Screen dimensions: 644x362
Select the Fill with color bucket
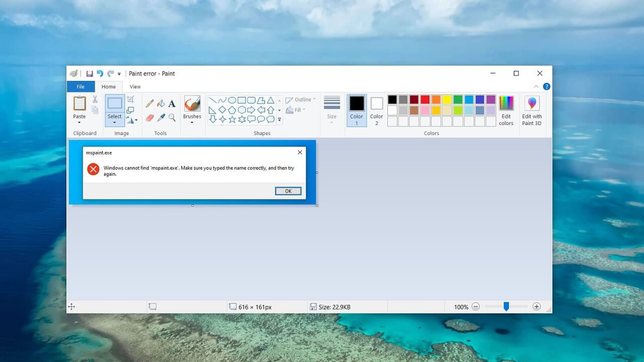161,103
